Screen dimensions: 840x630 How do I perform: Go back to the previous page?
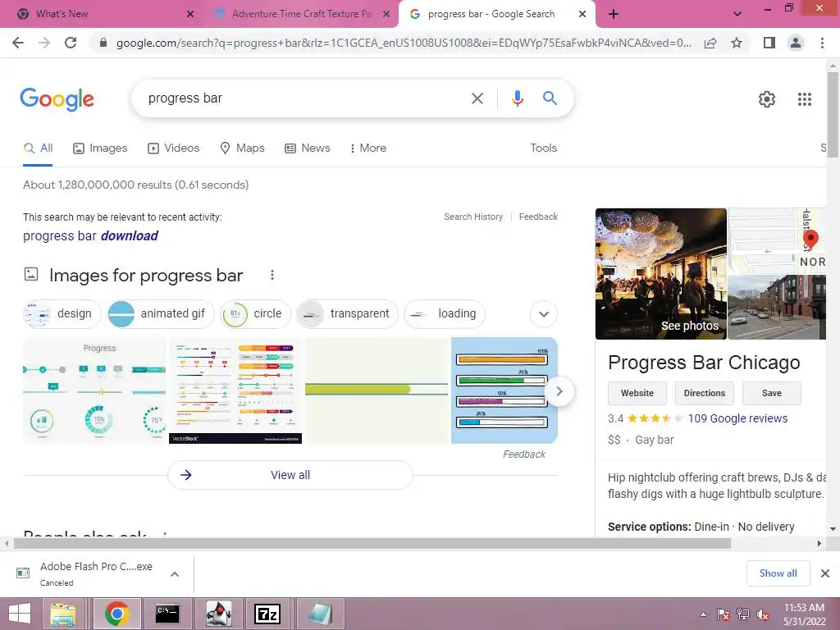[x=18, y=43]
